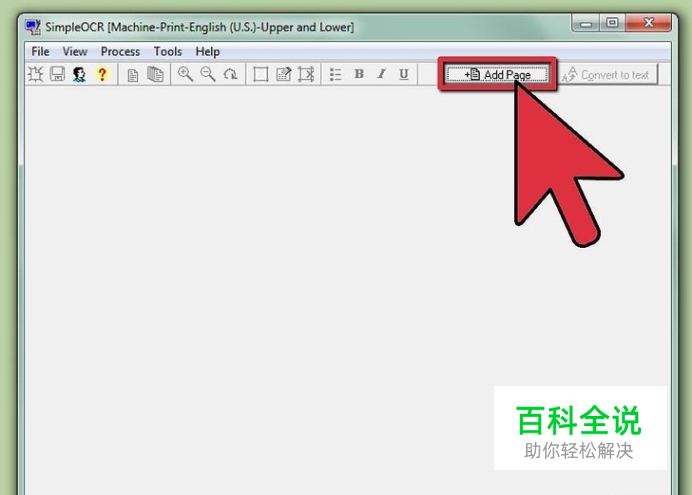The height and width of the screenshot is (495, 692).
Task: Select the rectangle region tool icon
Action: pos(260,74)
